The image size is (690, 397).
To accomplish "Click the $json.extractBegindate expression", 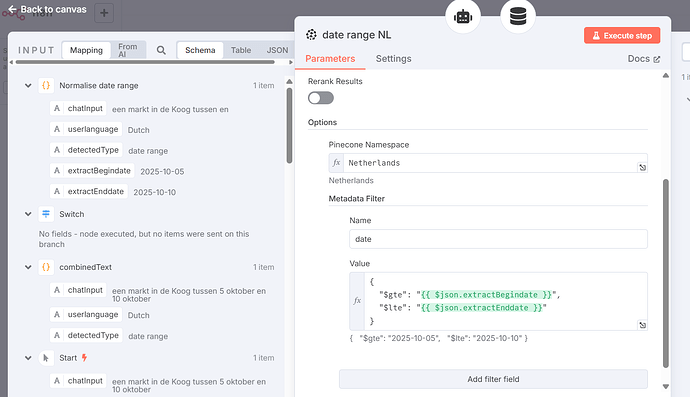I will 486,295.
